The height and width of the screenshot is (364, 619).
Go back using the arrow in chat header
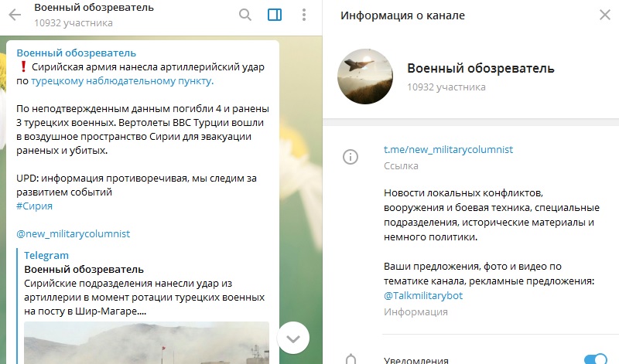point(15,15)
